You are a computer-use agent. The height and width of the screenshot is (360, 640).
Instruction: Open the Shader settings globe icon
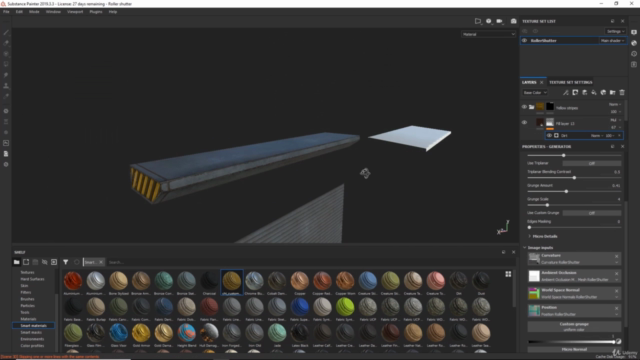634,43
